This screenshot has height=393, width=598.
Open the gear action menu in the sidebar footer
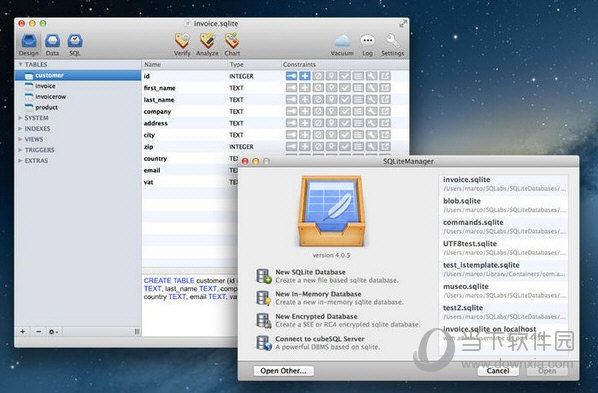tap(53, 332)
